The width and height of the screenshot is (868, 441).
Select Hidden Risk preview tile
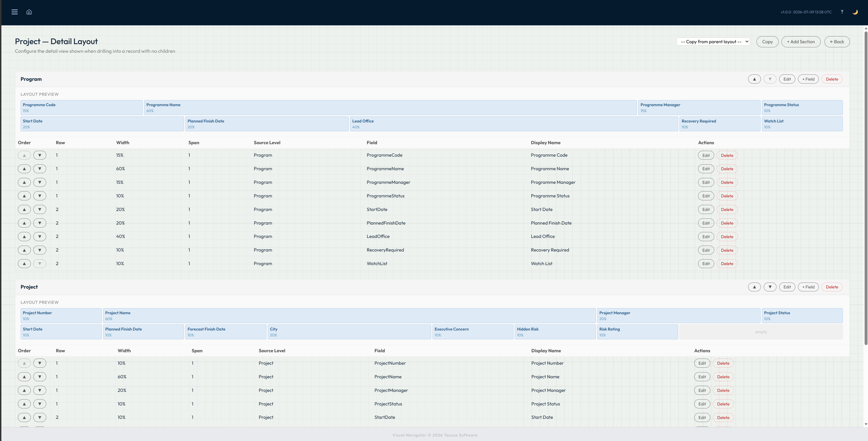click(555, 332)
